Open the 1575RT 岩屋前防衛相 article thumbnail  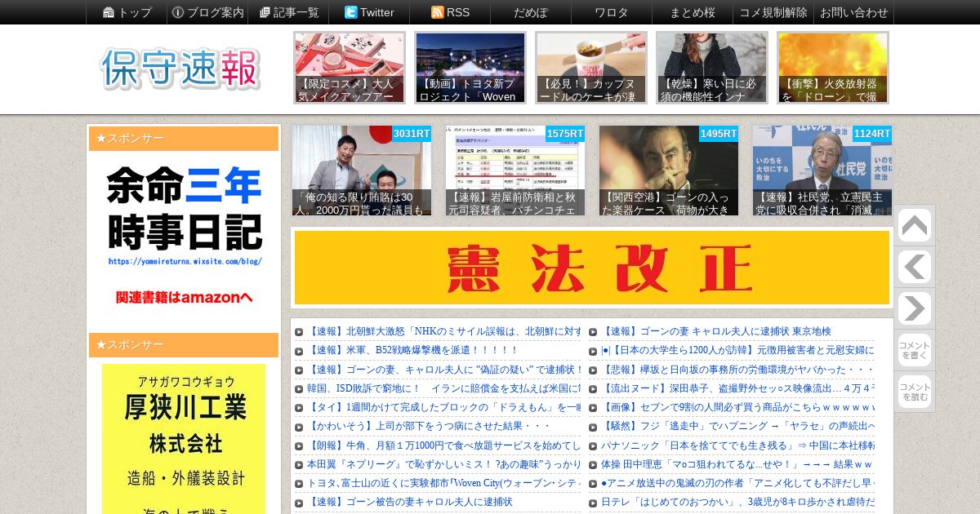point(515,171)
